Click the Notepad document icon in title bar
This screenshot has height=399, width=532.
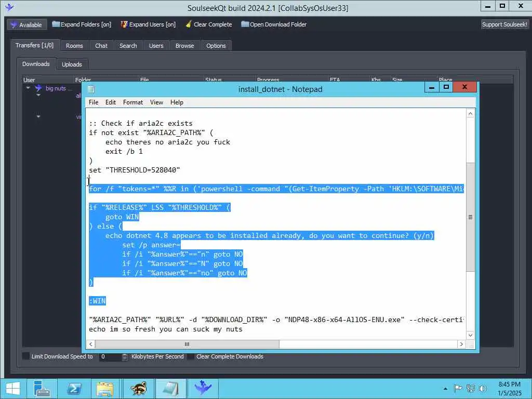pyautogui.click(x=91, y=89)
